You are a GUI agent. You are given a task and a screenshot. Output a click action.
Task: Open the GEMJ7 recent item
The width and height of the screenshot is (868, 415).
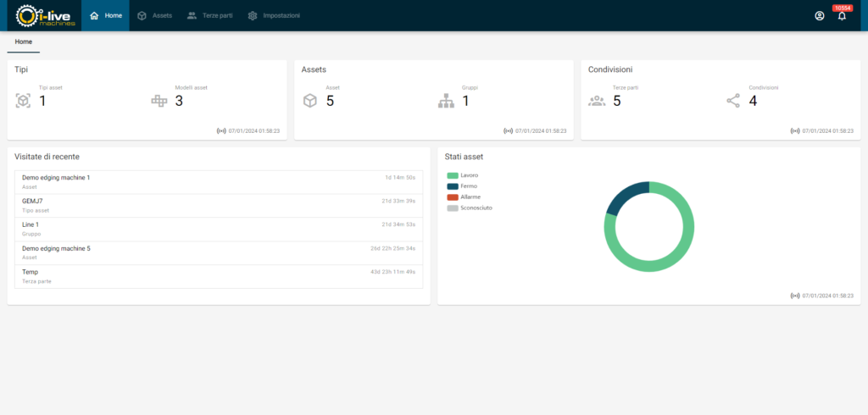tap(32, 201)
